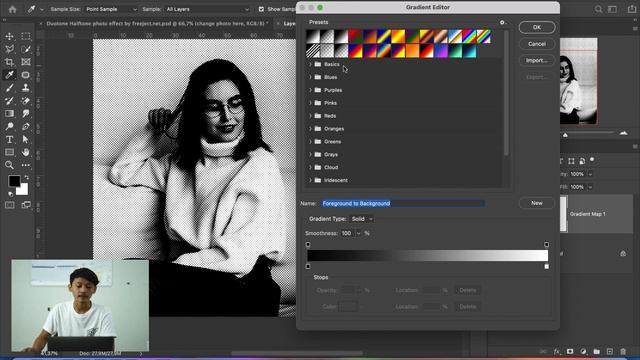640x360 pixels.
Task: Reset default foreground and background colors
Action: 11,194
